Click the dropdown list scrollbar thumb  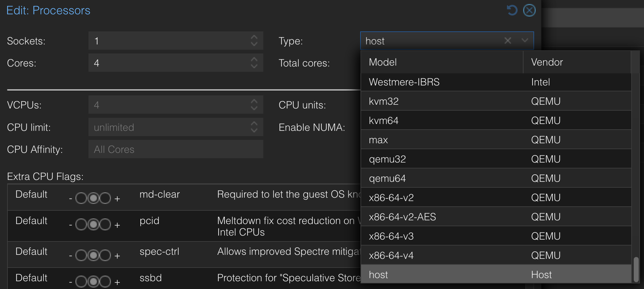(636, 269)
